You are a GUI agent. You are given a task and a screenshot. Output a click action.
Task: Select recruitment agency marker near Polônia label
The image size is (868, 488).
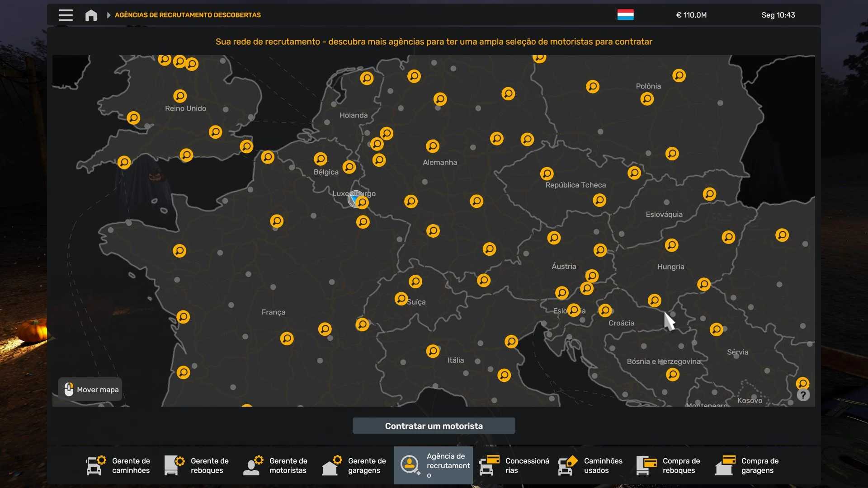647,99
